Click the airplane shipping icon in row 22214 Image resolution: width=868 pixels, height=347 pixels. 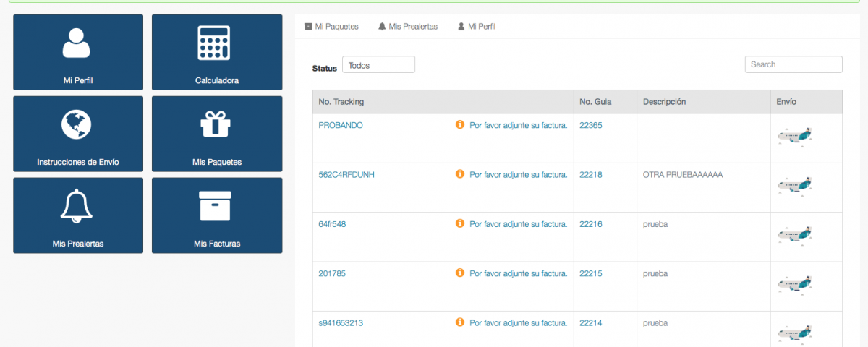tap(794, 333)
